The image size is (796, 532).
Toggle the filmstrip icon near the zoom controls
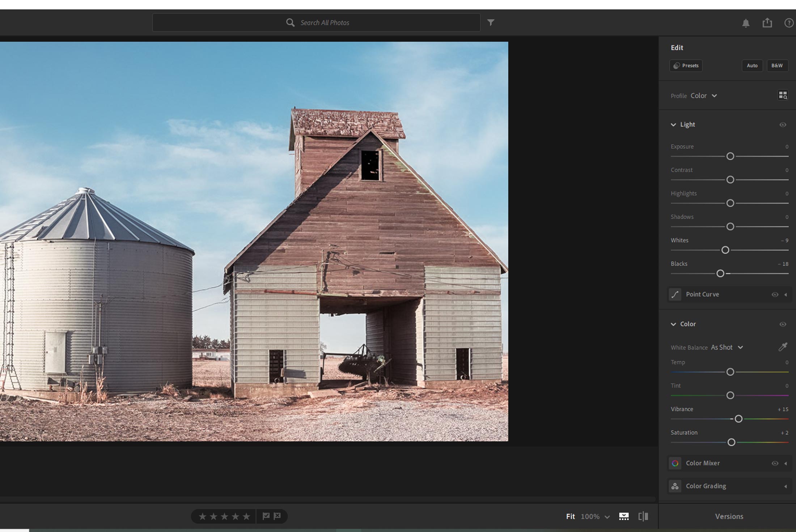tap(623, 516)
